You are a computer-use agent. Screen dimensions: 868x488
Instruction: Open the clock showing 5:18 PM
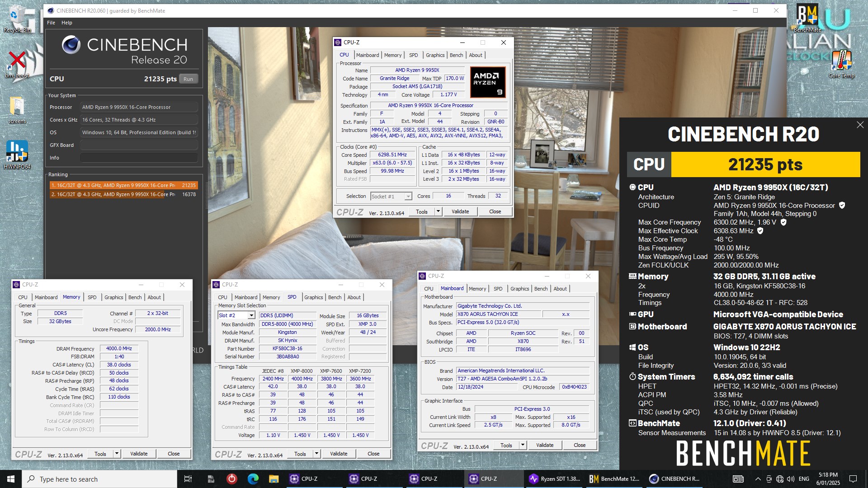pyautogui.click(x=828, y=479)
